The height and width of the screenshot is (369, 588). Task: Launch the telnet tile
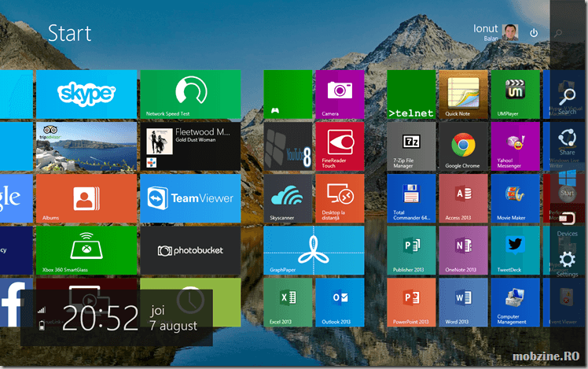pyautogui.click(x=410, y=94)
